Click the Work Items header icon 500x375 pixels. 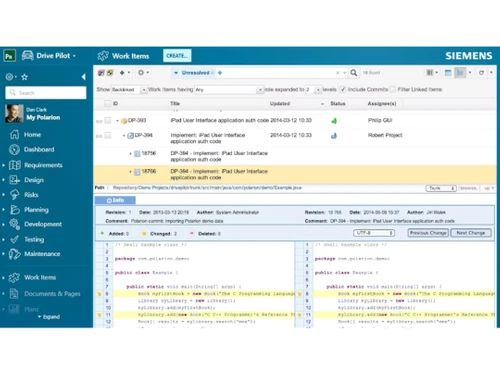(x=103, y=56)
